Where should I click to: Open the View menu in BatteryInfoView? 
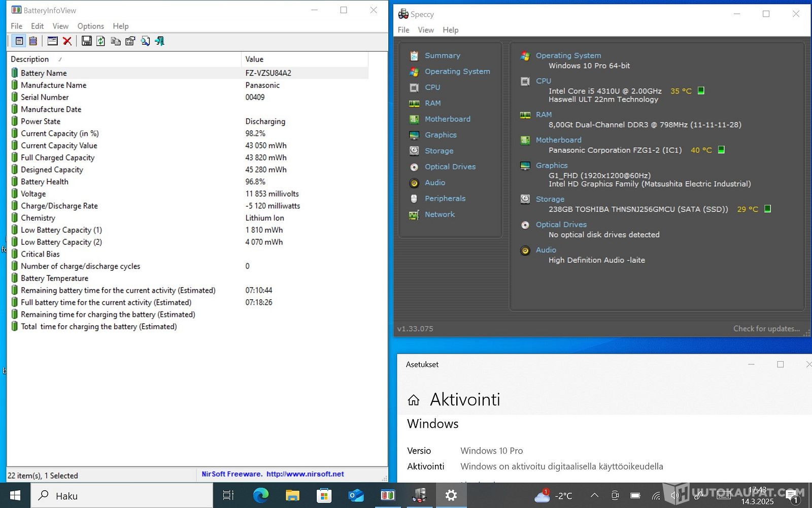click(60, 26)
